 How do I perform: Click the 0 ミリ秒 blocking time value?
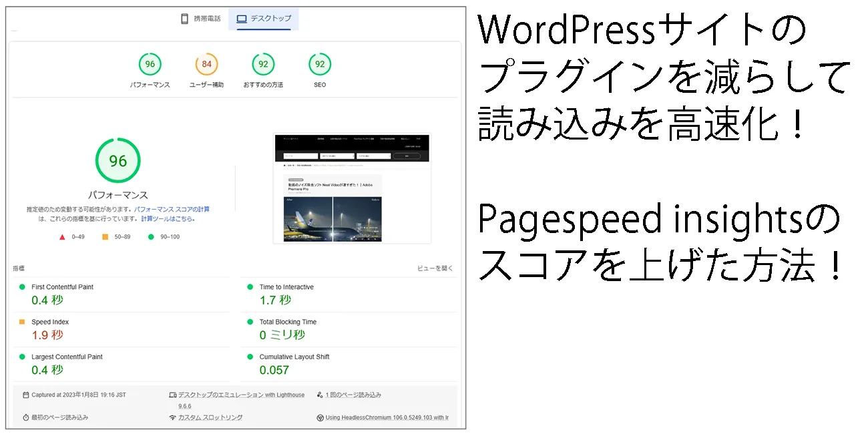(x=282, y=335)
